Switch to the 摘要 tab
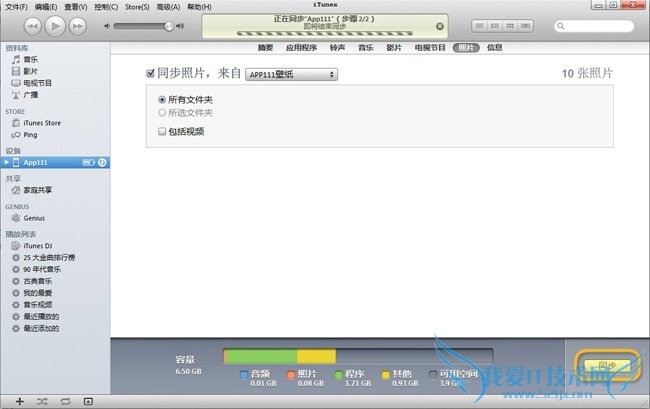The height and width of the screenshot is (409, 650). [x=265, y=48]
